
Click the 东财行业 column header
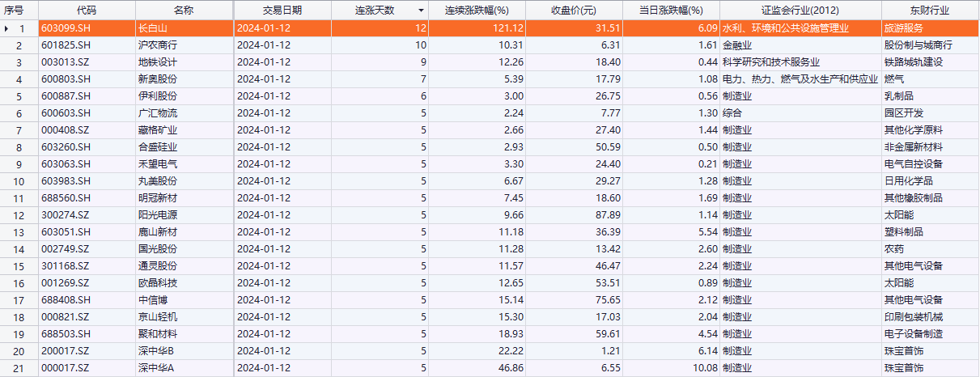(x=930, y=11)
